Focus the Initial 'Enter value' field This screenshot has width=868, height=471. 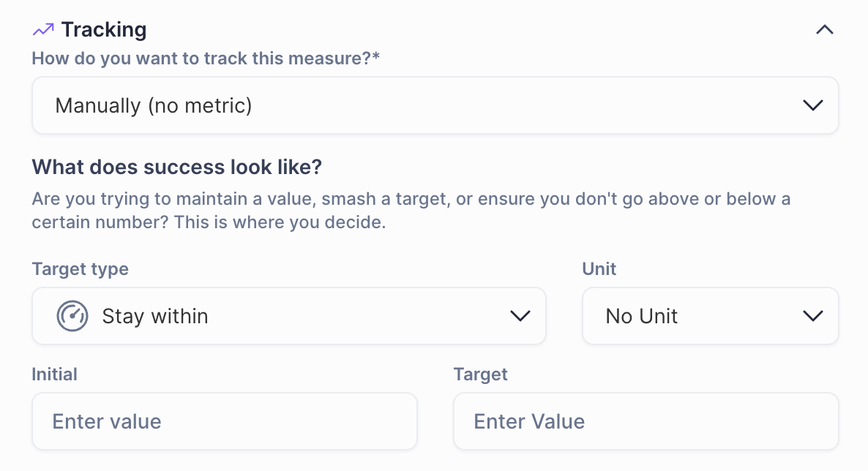[224, 421]
